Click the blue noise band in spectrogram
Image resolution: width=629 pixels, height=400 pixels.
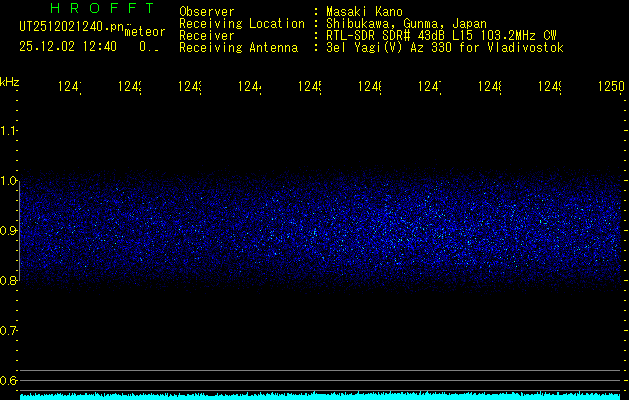coord(320,232)
